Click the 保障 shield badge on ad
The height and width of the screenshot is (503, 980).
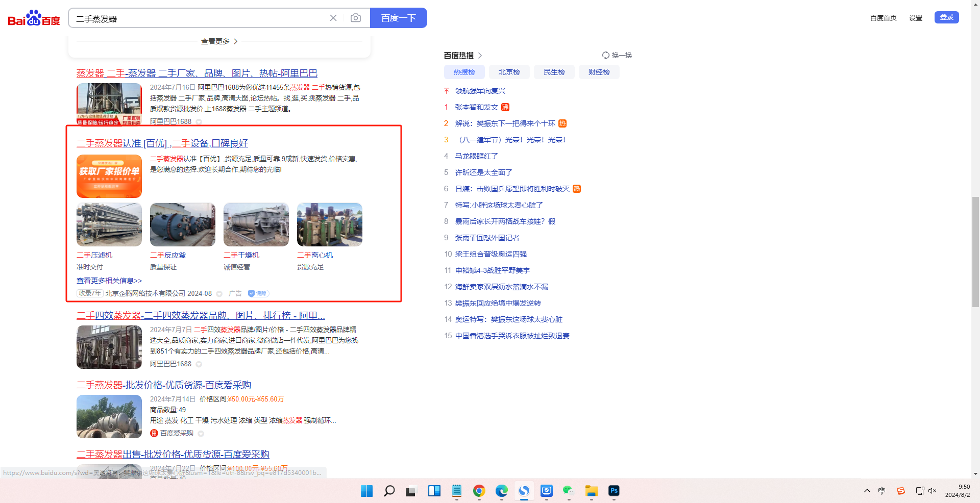tap(258, 293)
